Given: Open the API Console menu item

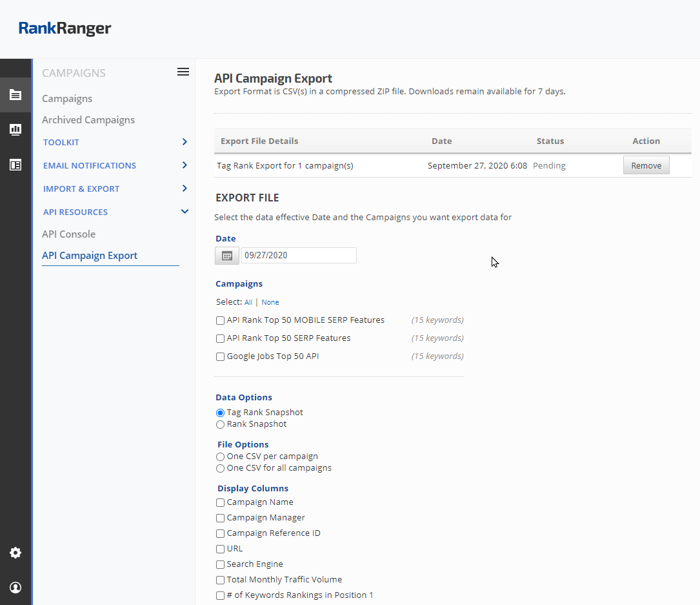Looking at the screenshot, I should [68, 234].
